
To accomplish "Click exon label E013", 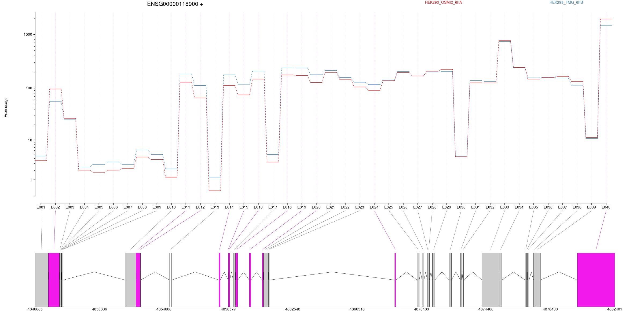I will pos(215,207).
